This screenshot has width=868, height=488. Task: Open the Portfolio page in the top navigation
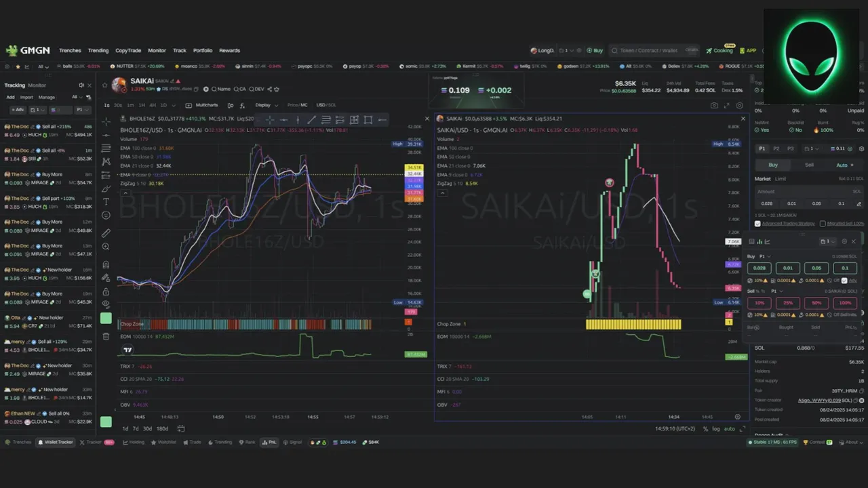pyautogui.click(x=203, y=50)
